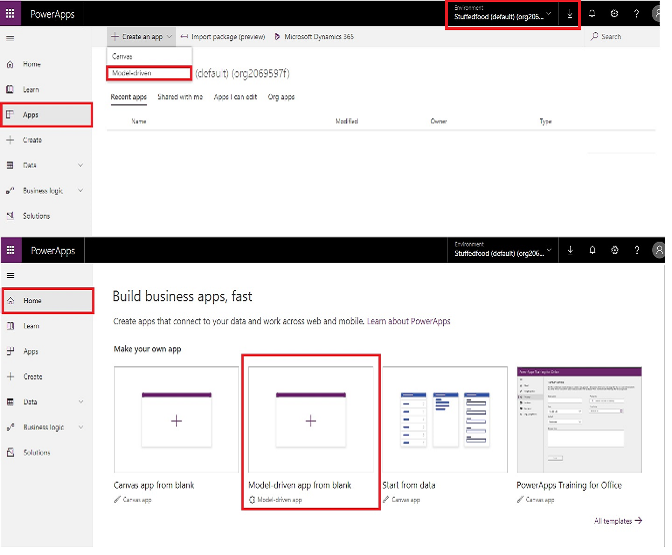Viewport: 672px width, 555px height.
Task: Switch to Shared with me tab
Action: (x=180, y=97)
